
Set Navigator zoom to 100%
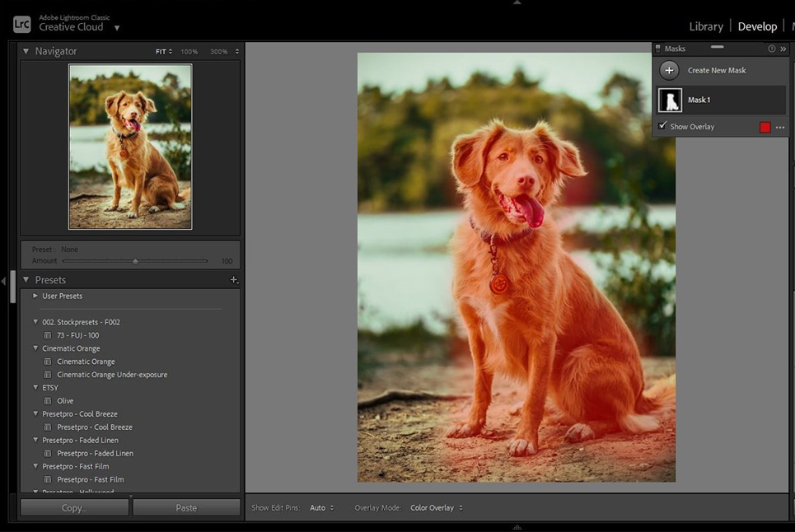tap(189, 52)
